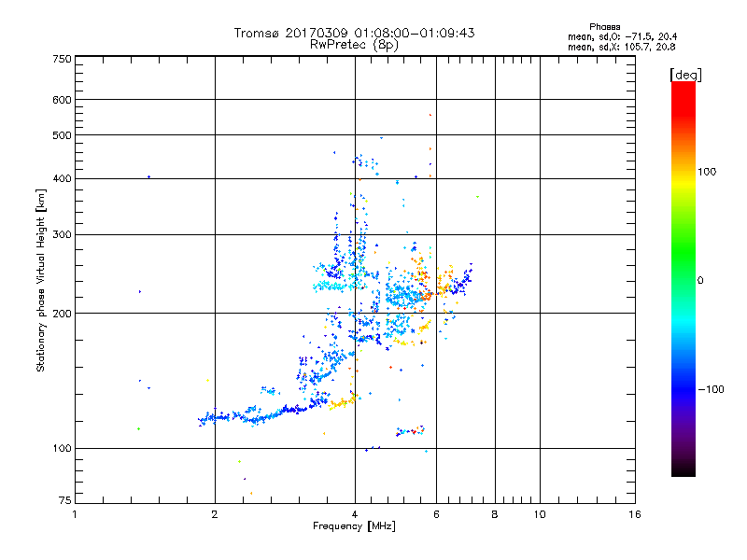Click the y-axis tick label '750'
The image size is (747, 560).
(x=62, y=59)
